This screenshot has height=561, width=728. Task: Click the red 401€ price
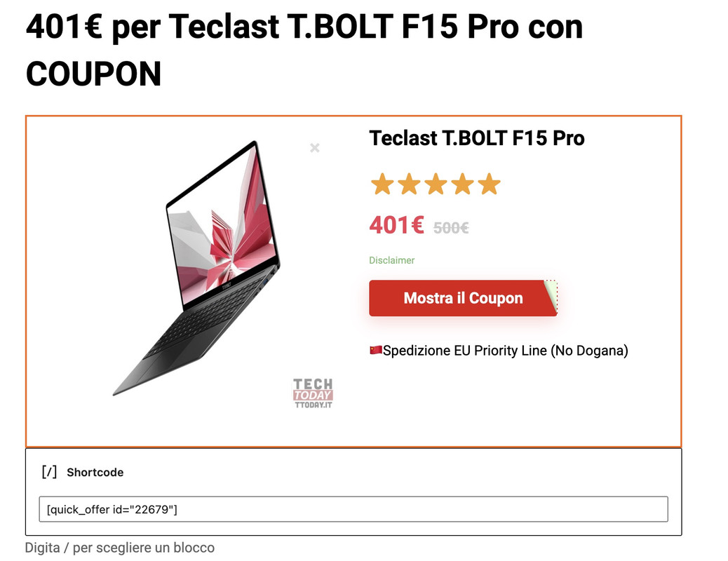[x=396, y=225]
